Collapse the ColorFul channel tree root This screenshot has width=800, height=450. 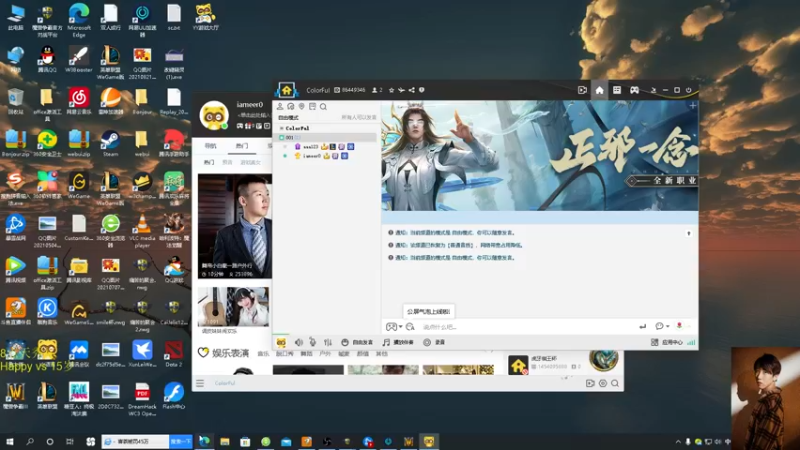coord(282,128)
